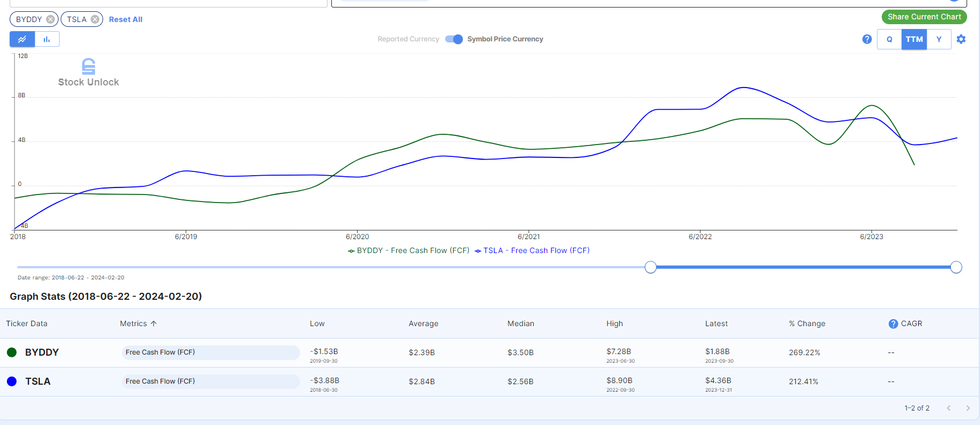The width and height of the screenshot is (980, 425).
Task: Click Share Current Chart button
Action: click(924, 17)
